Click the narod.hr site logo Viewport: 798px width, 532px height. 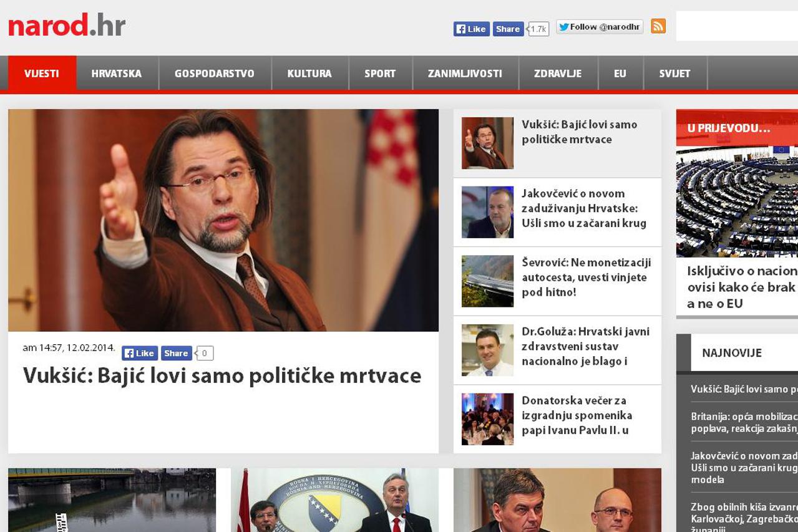point(67,26)
